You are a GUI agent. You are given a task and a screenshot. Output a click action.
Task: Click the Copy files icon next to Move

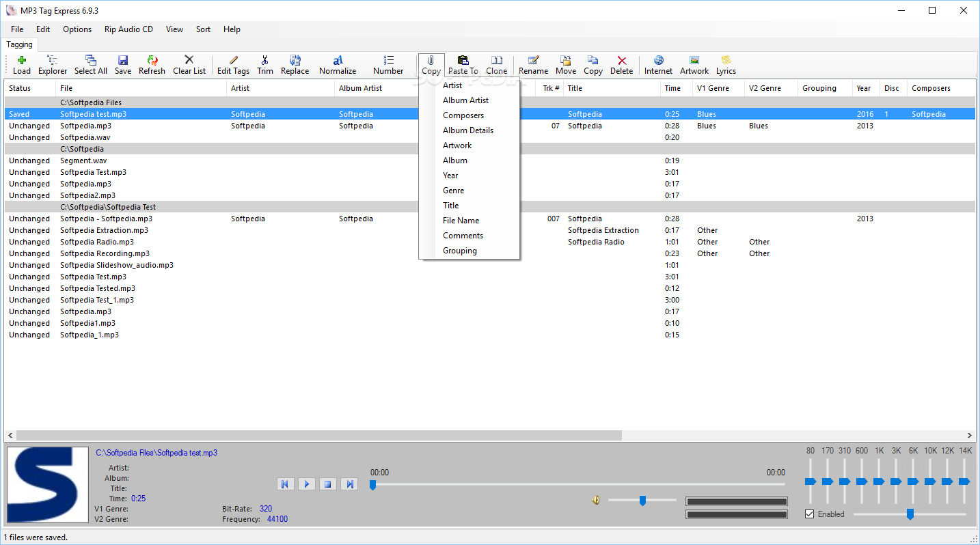[x=593, y=66]
